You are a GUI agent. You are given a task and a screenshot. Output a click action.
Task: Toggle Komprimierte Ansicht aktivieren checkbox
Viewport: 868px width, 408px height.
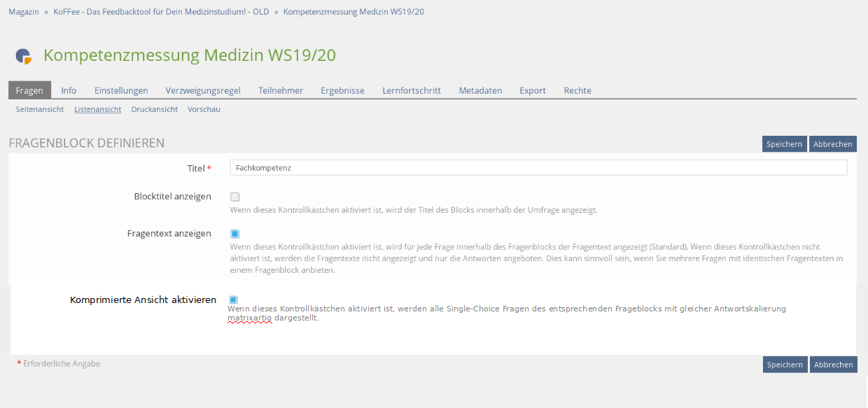(x=233, y=300)
